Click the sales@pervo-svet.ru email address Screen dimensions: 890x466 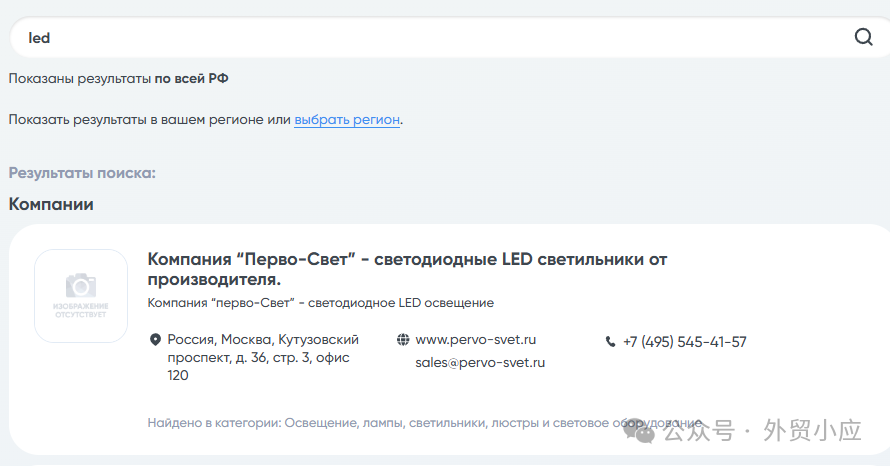[480, 363]
